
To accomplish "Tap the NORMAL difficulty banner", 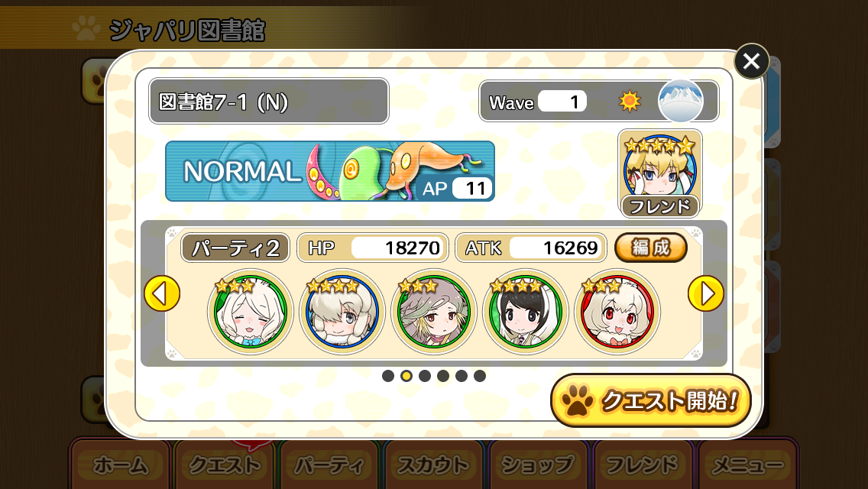I will tap(330, 171).
